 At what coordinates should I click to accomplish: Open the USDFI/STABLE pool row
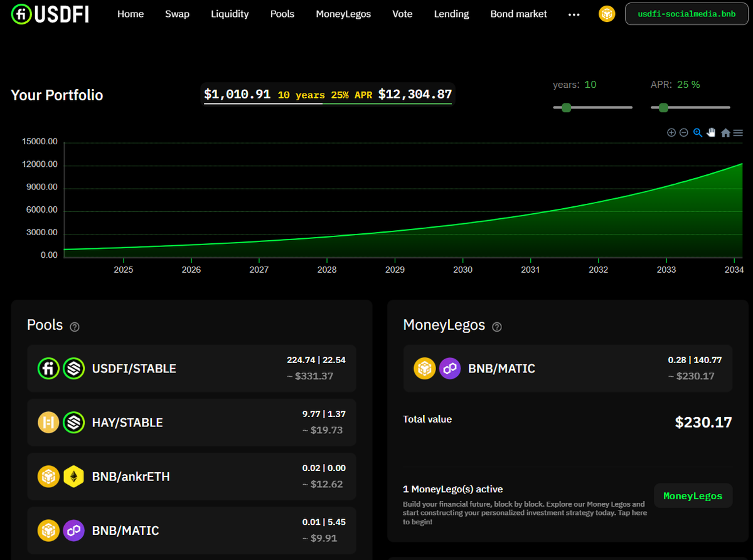[191, 369]
